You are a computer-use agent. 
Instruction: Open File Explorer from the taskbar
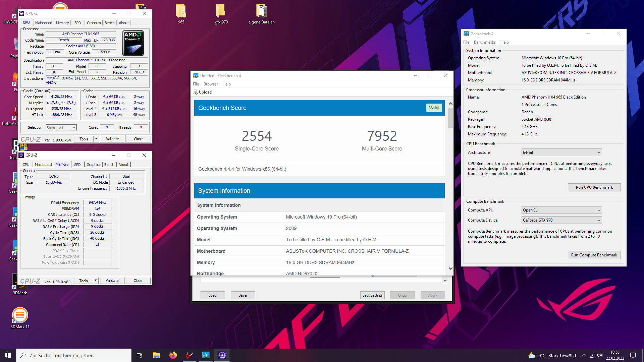[156, 355]
